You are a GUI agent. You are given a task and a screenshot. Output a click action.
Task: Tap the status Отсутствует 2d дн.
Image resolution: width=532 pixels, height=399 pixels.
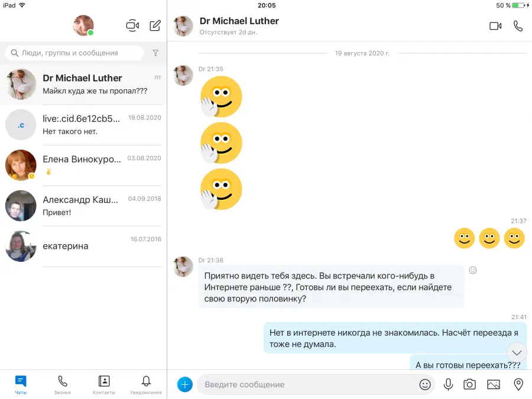tap(228, 33)
